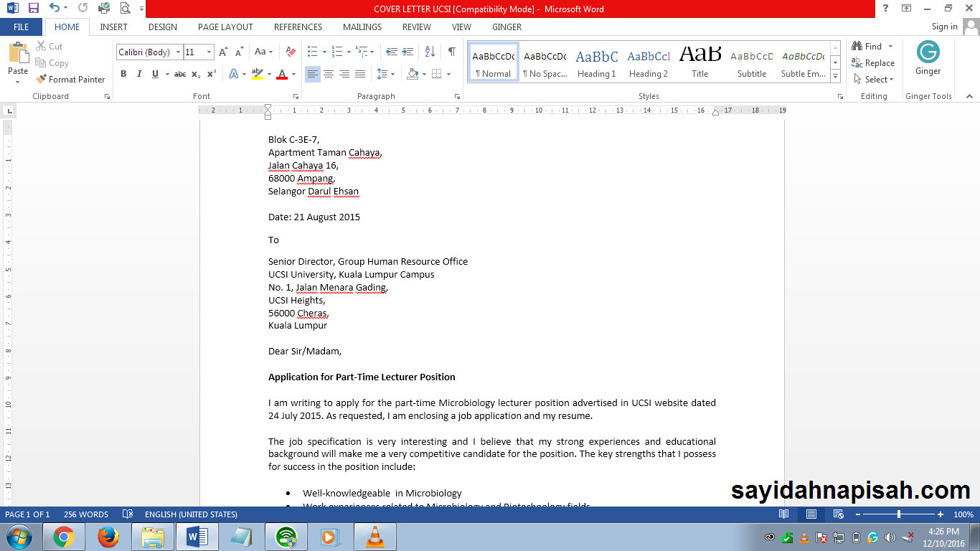Open the font name dropdown

178,52
